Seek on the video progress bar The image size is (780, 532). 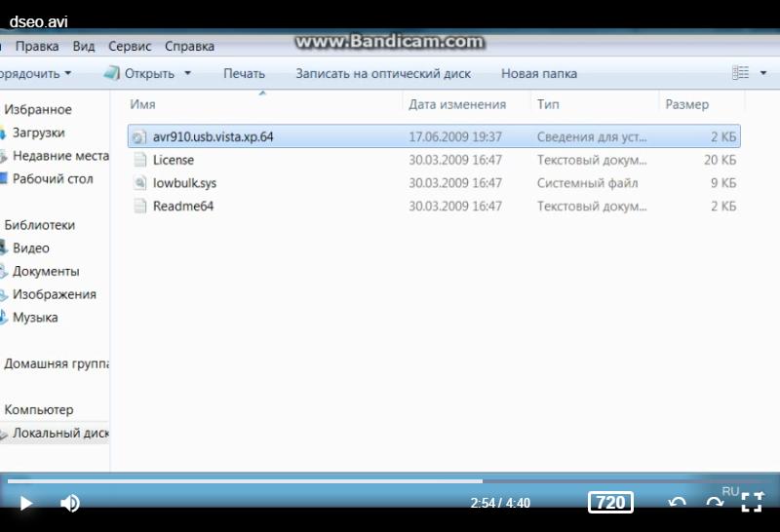[x=390, y=480]
